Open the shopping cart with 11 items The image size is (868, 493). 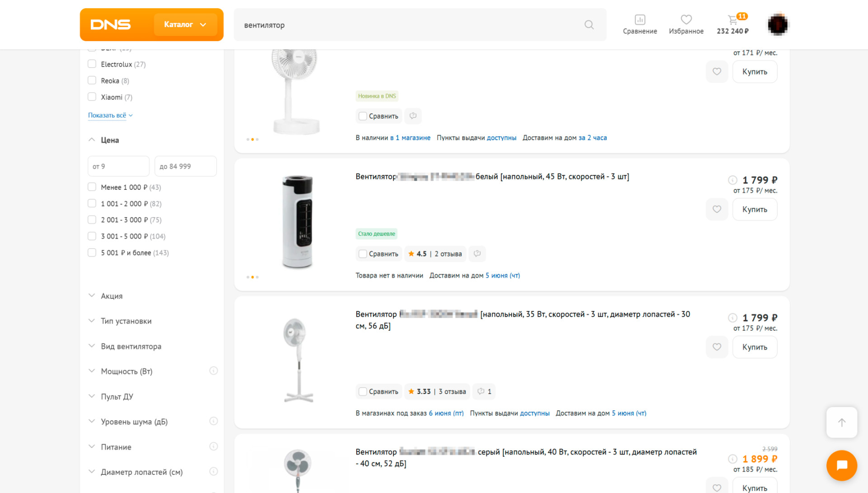pos(732,24)
